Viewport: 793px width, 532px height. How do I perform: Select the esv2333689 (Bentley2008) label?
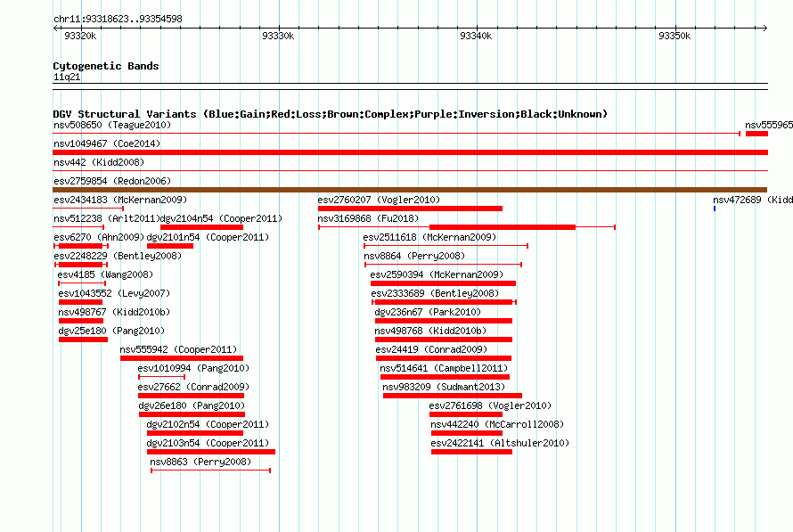[x=435, y=293]
